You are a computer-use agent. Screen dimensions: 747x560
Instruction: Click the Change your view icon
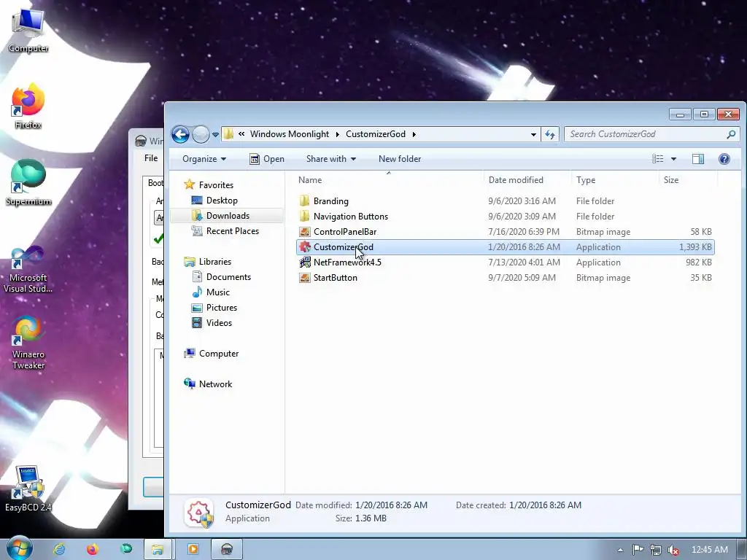pyautogui.click(x=658, y=159)
